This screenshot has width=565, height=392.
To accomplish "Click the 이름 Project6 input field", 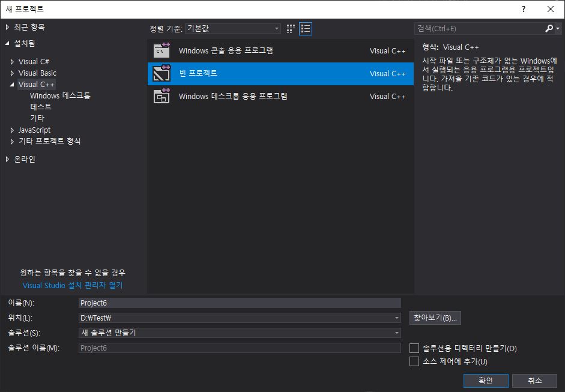I will click(240, 303).
